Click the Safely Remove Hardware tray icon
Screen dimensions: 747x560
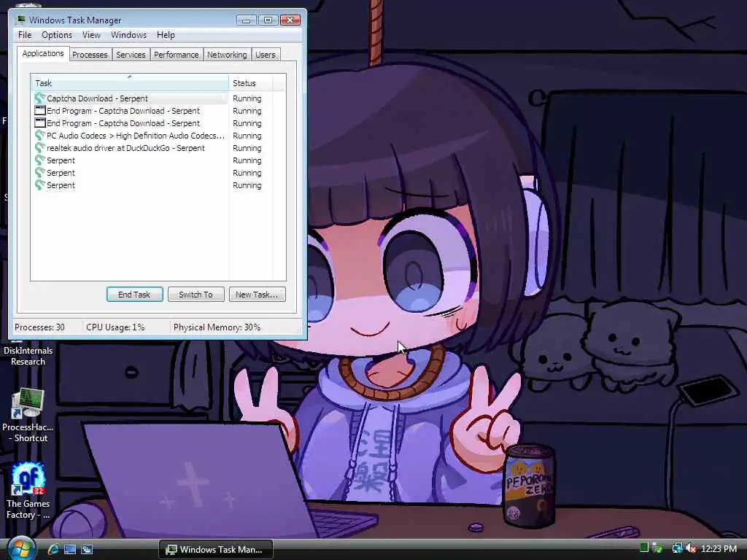pyautogui.click(x=657, y=548)
